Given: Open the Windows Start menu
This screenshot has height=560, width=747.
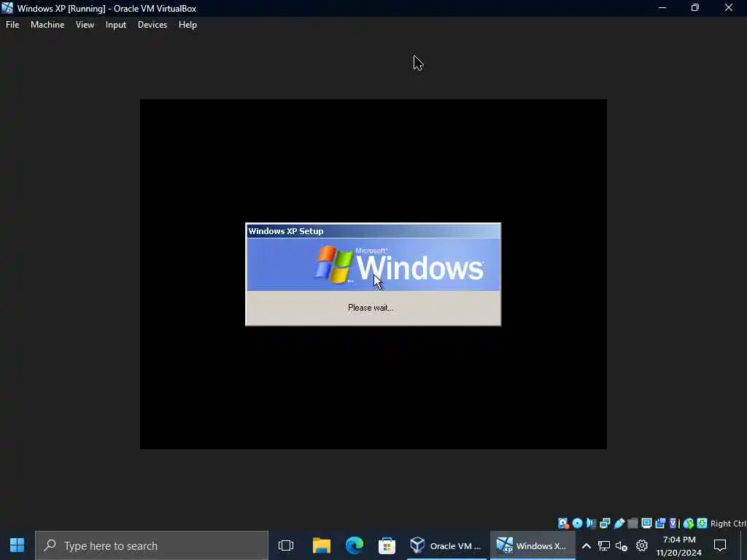Looking at the screenshot, I should 18,545.
